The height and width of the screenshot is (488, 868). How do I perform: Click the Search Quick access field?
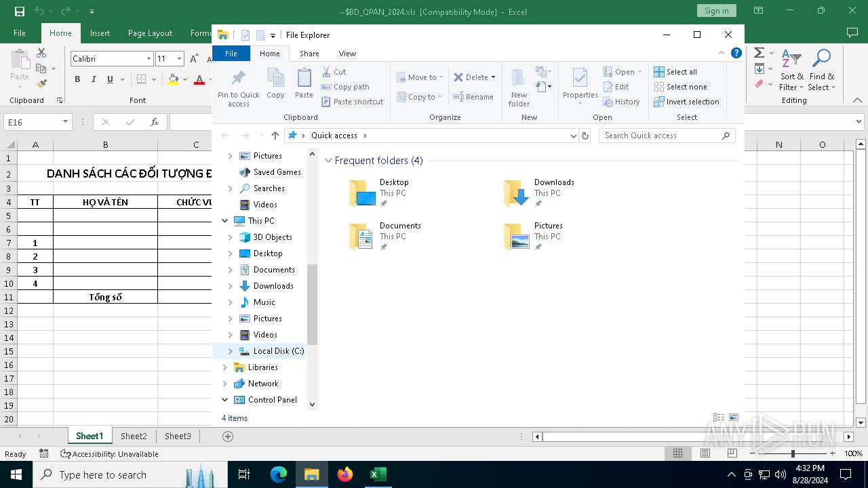point(667,136)
